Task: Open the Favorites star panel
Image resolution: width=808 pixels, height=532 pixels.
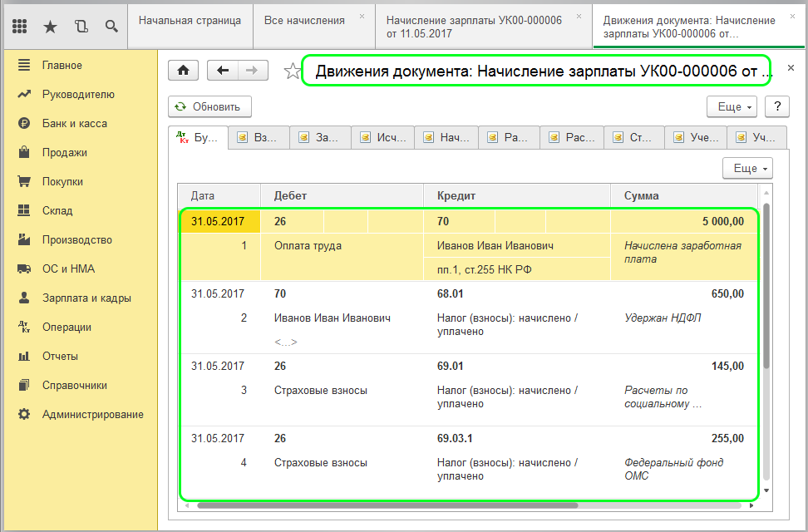Action: pos(50,27)
